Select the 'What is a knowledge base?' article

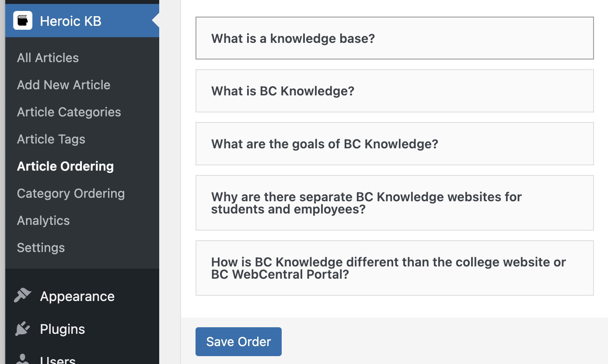(394, 38)
